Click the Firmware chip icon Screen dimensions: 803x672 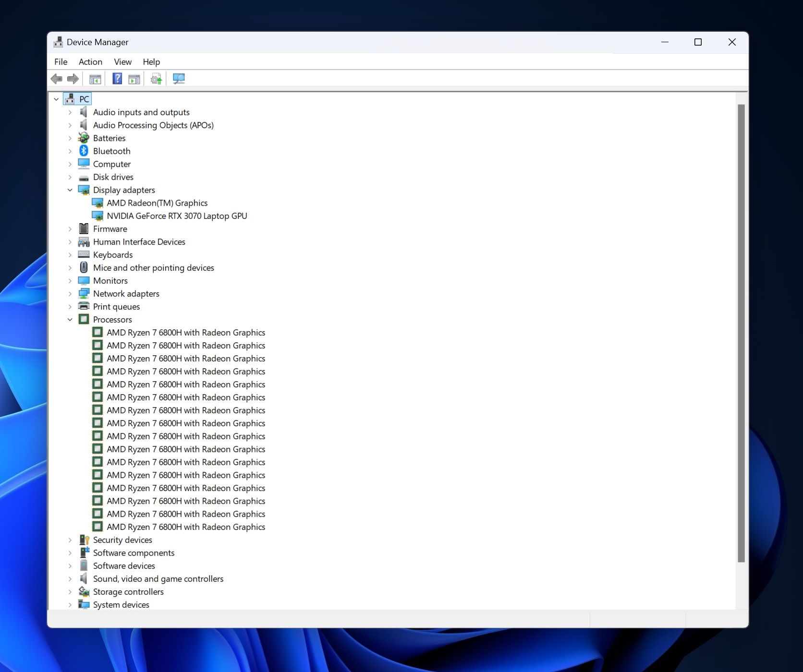84,228
